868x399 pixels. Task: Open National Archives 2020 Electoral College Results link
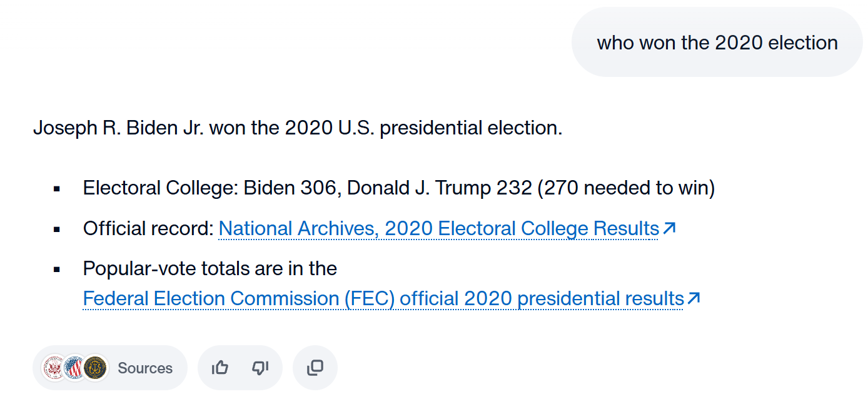pos(438,229)
